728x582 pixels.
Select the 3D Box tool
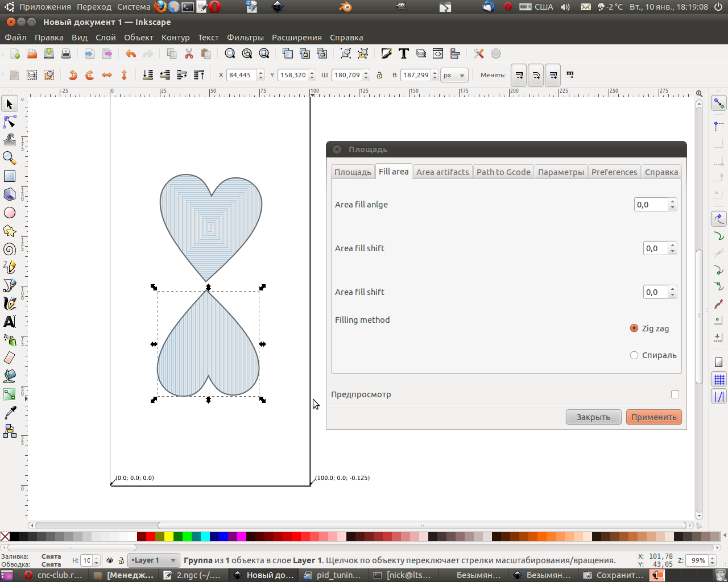coord(10,194)
